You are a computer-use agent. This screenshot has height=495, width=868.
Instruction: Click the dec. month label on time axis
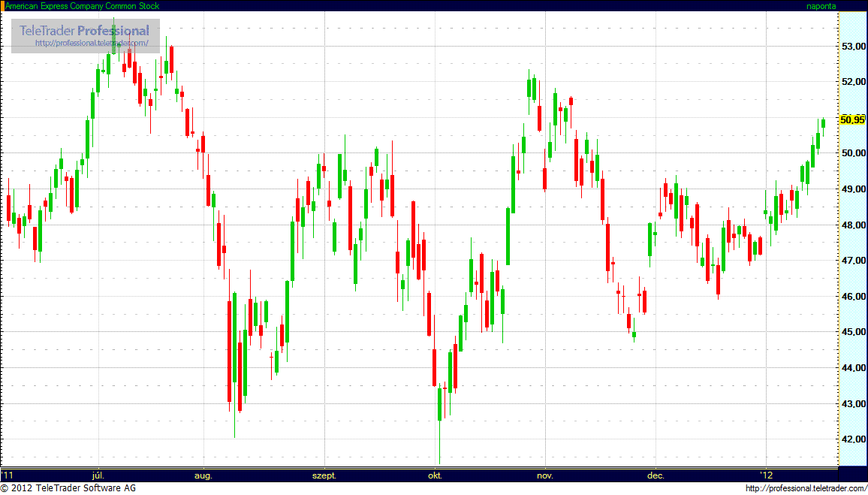[656, 475]
